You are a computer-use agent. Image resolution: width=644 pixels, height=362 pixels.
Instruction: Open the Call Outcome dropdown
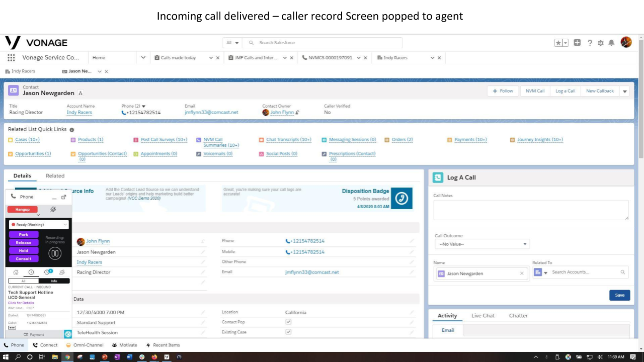click(x=481, y=244)
